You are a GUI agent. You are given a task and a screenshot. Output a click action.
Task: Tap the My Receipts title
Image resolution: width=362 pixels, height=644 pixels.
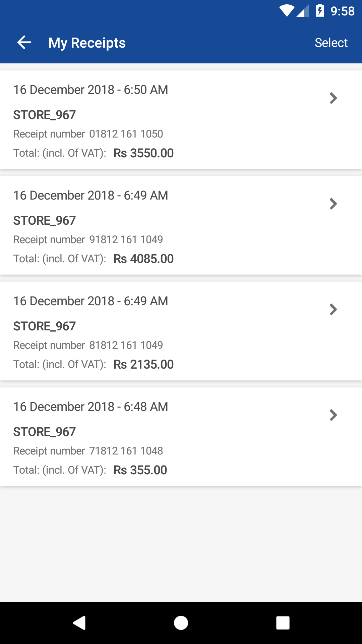[87, 43]
